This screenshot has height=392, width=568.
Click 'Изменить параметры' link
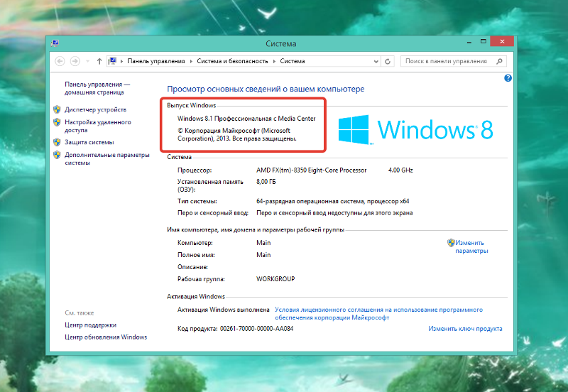471,246
